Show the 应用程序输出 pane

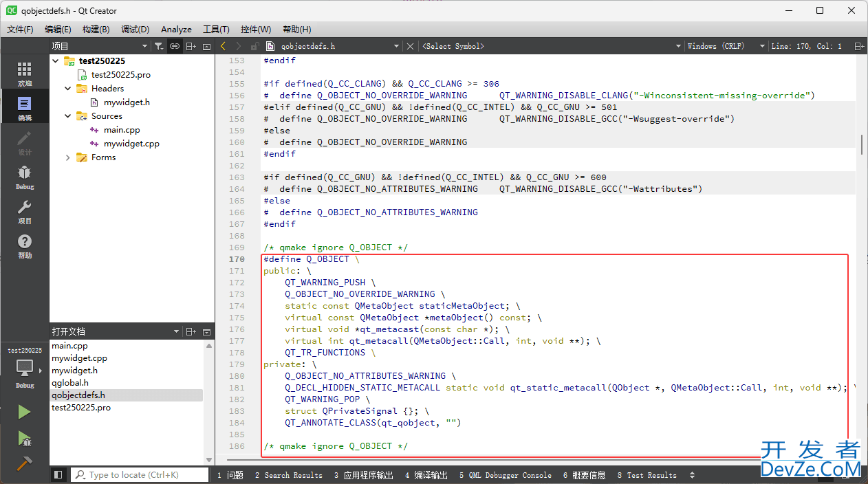point(364,475)
